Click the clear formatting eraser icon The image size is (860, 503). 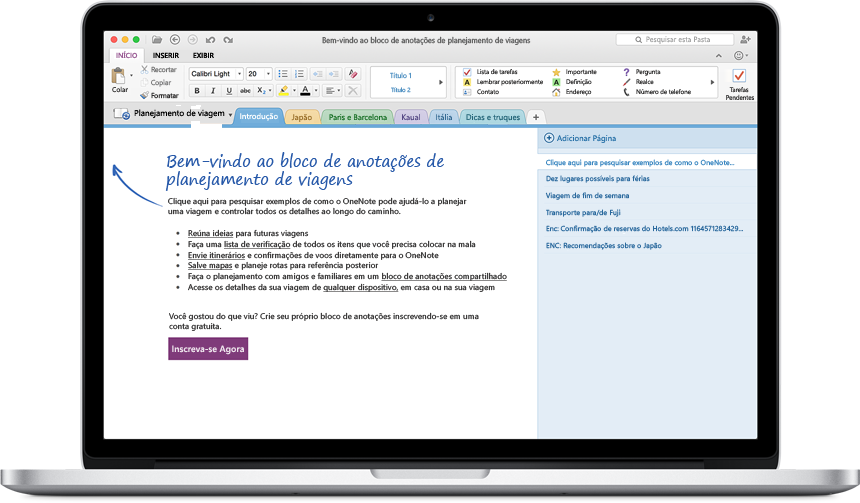pyautogui.click(x=351, y=74)
